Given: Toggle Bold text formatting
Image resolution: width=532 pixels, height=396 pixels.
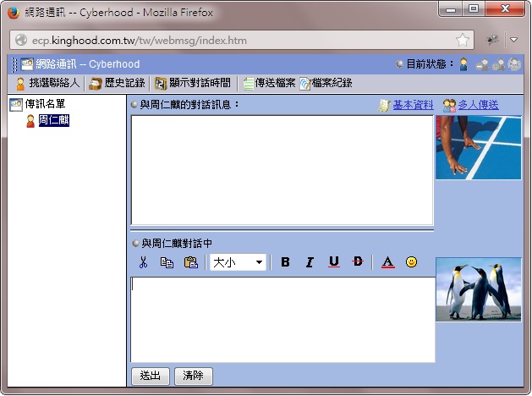Looking at the screenshot, I should [x=285, y=262].
